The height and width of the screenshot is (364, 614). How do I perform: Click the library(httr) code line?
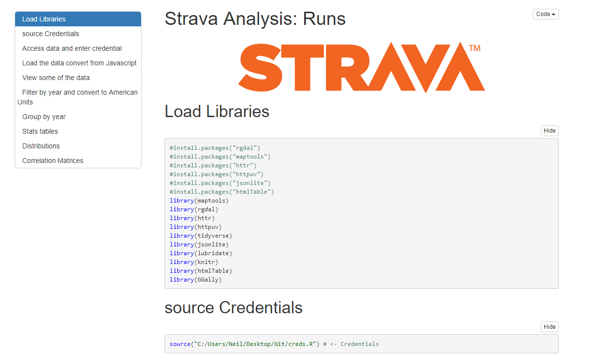pyautogui.click(x=192, y=218)
